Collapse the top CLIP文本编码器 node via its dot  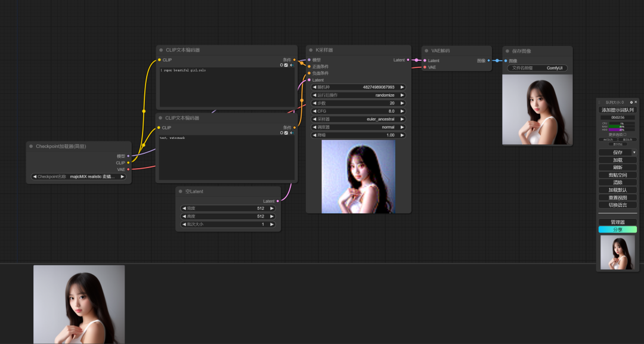[161, 50]
